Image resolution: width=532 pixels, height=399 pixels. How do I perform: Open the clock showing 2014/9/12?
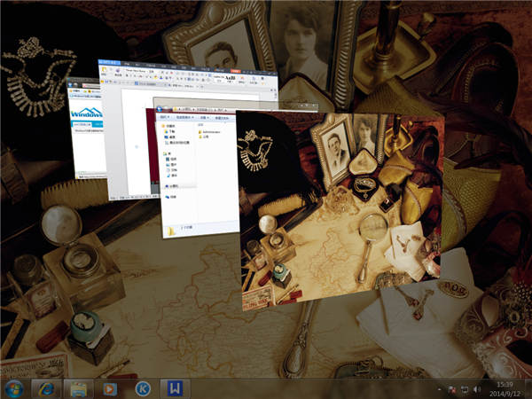click(x=504, y=388)
